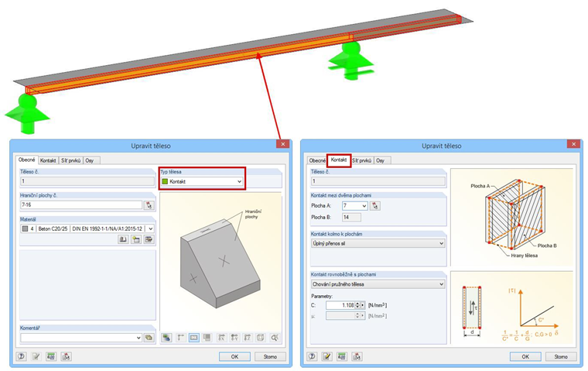Viewport: 588px width, 371px height.
Task: Open units 0.00 icon in left dialog
Action: point(51,356)
